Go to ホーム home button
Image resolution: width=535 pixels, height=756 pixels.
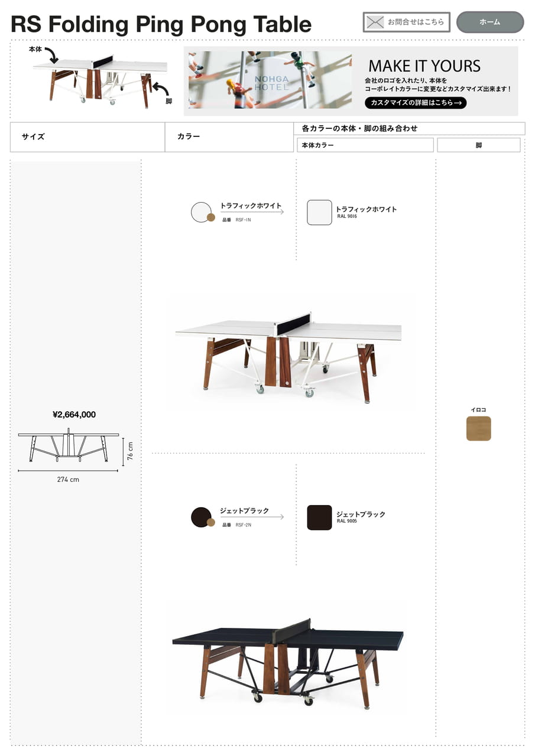click(x=490, y=22)
